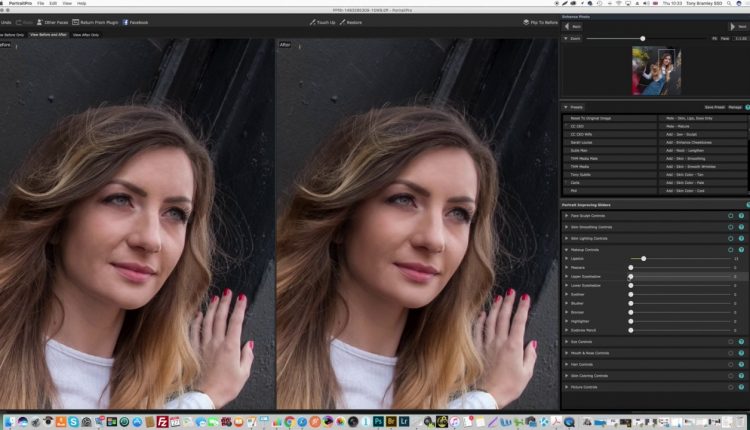Open the File menu
The image size is (750, 430).
click(41, 3)
